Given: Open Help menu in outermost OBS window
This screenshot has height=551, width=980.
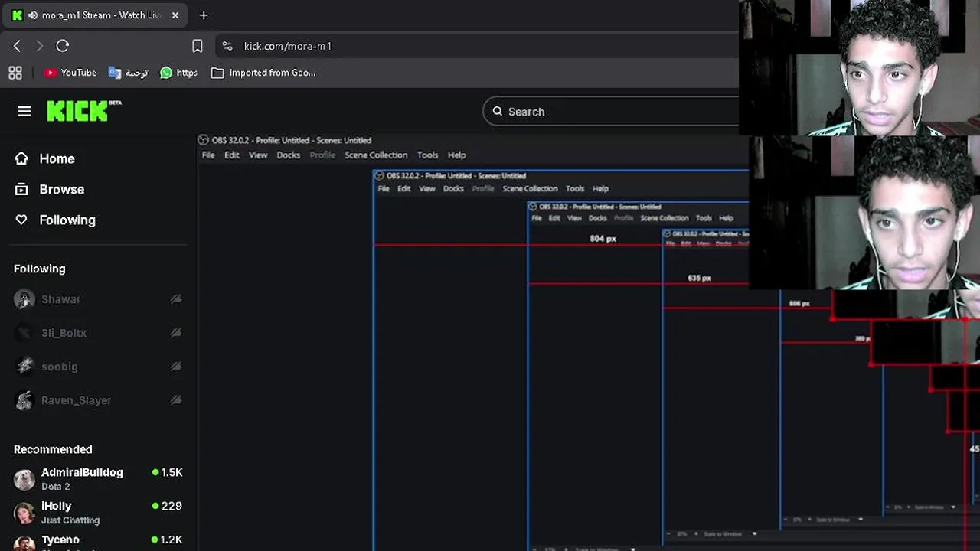Looking at the screenshot, I should (456, 155).
